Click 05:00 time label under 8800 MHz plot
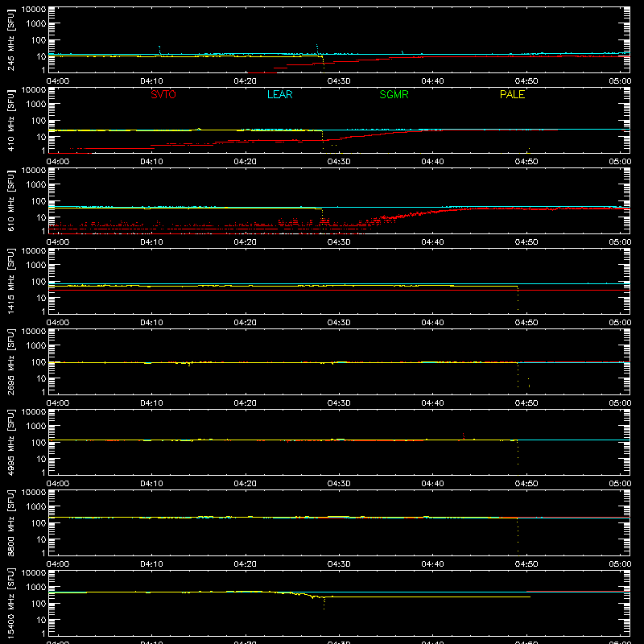The width and height of the screenshot is (644, 644). (620, 564)
